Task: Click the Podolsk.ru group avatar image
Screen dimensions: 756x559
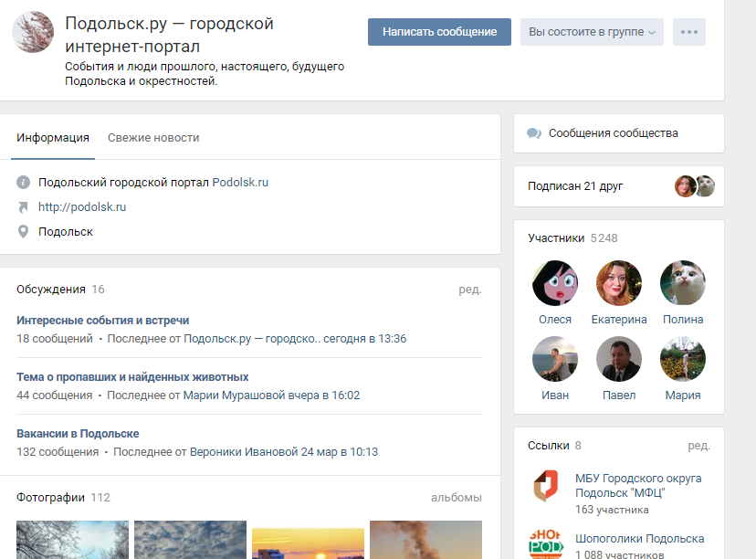Action: coord(32,32)
